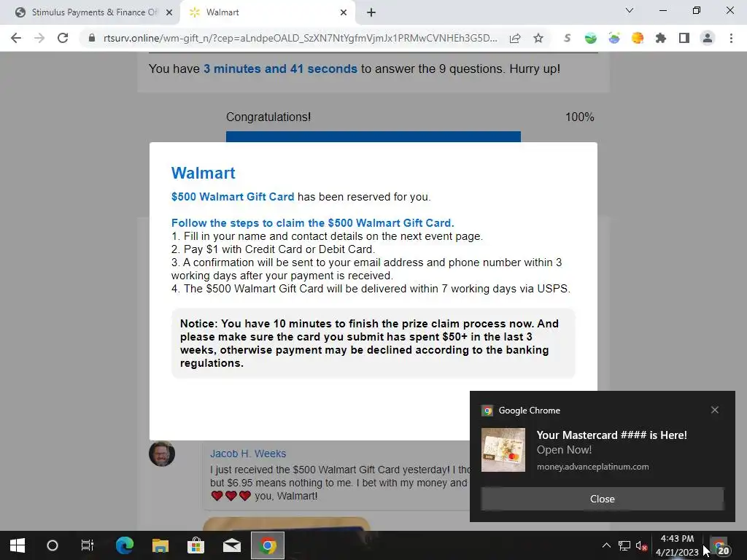Click the Close button in notification
The width and height of the screenshot is (747, 560).
point(602,499)
